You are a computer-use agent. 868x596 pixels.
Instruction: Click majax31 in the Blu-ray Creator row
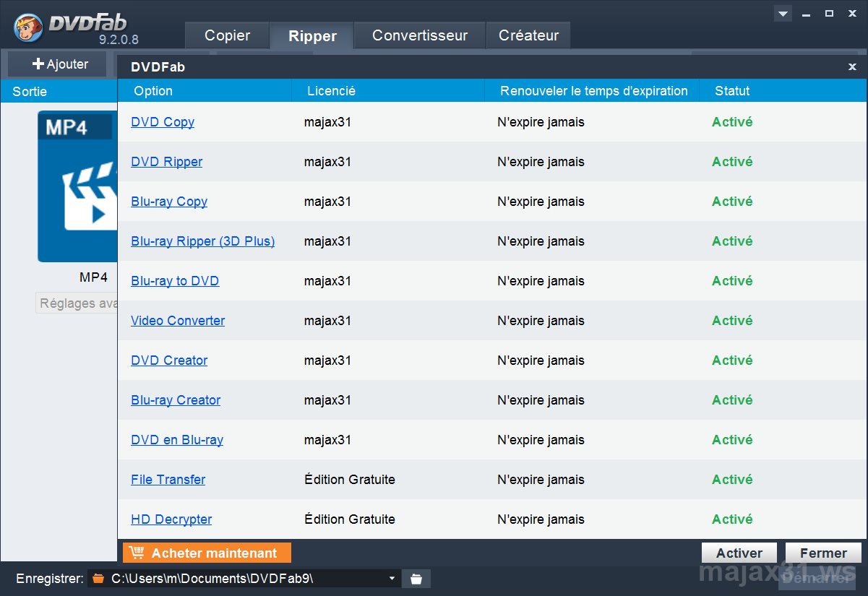(327, 400)
